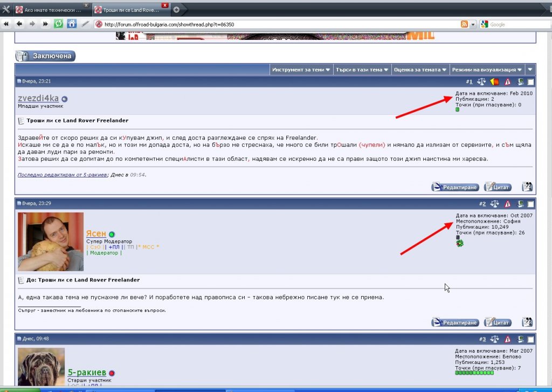Go back using the back arrow
The height and width of the screenshot is (392, 552).
click(x=19, y=24)
